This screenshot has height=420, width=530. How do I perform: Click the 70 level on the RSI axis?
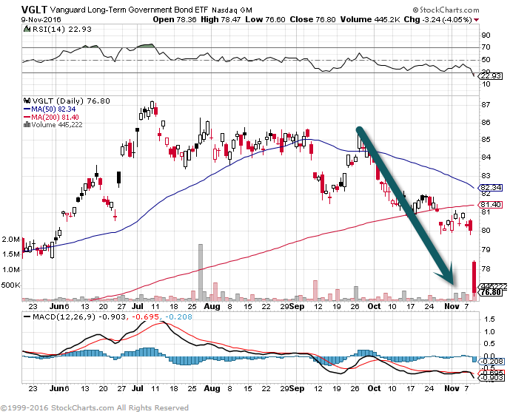pyautogui.click(x=486, y=47)
